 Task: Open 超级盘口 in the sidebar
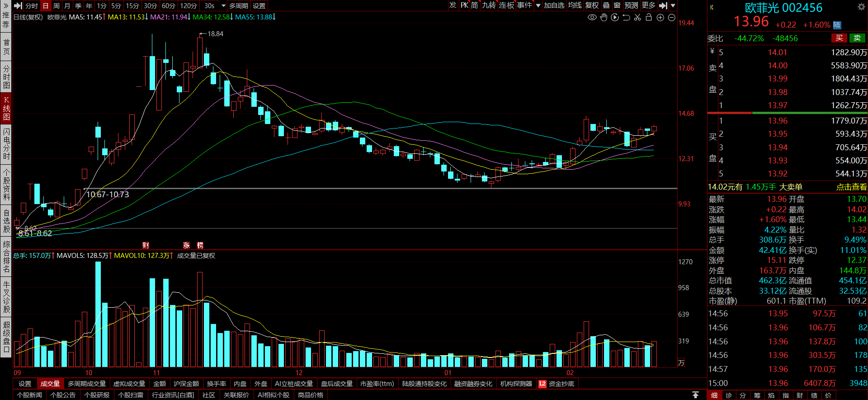[6, 337]
